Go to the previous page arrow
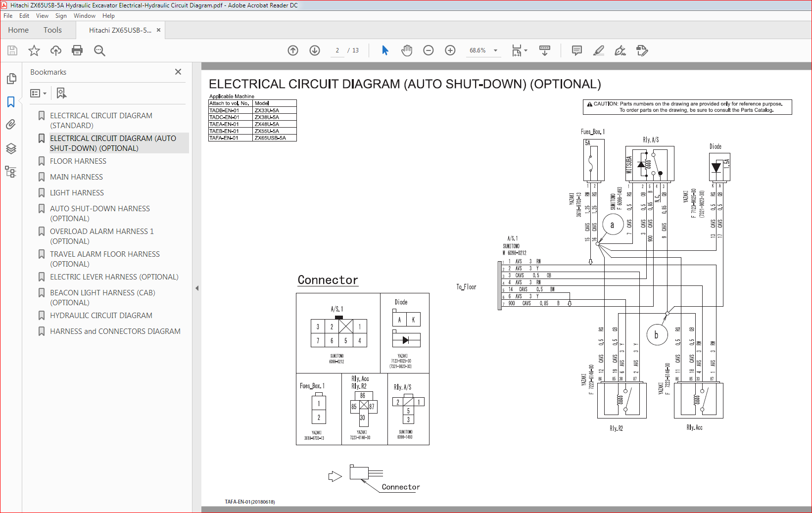The height and width of the screenshot is (513, 812). tap(293, 50)
